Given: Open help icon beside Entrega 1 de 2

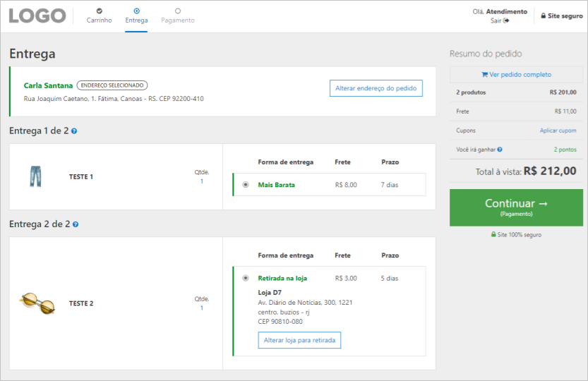Looking at the screenshot, I should click(x=74, y=131).
